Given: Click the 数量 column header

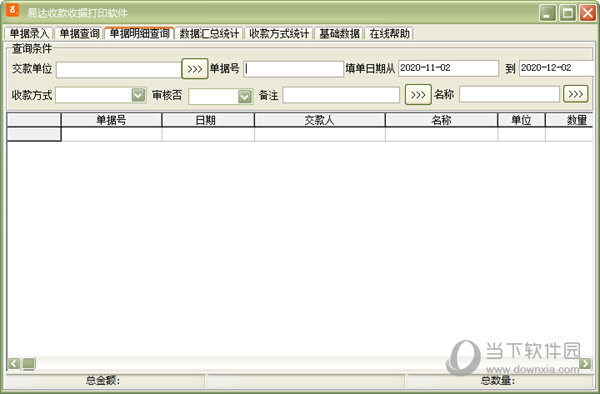Looking at the screenshot, I should [569, 120].
